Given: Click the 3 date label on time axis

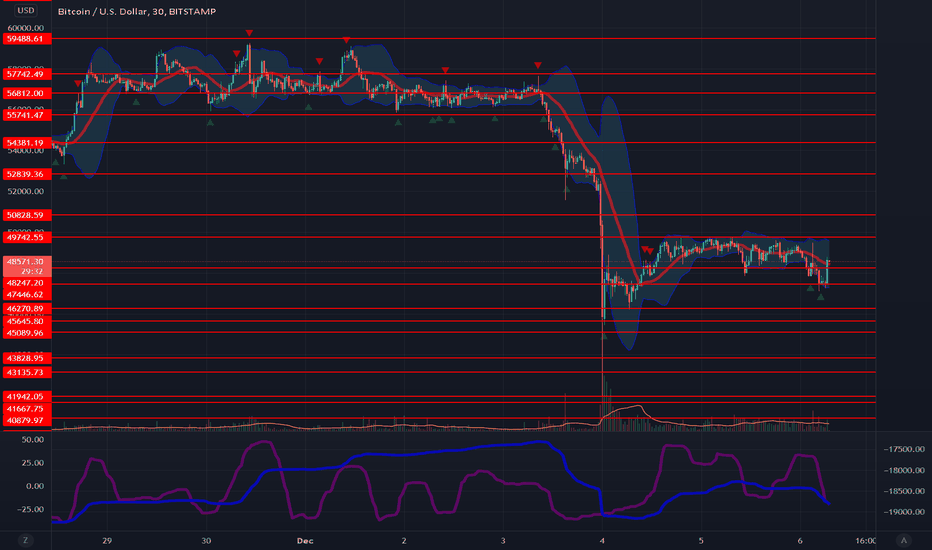Looking at the screenshot, I should coord(503,540).
